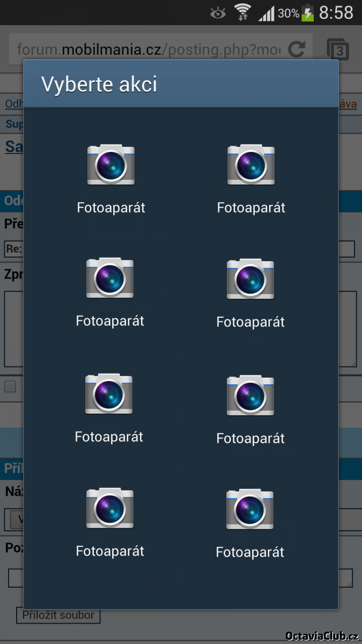Tap the first-row left Fotoaparát camera icon
The width and height of the screenshot is (362, 644).
pos(111,165)
